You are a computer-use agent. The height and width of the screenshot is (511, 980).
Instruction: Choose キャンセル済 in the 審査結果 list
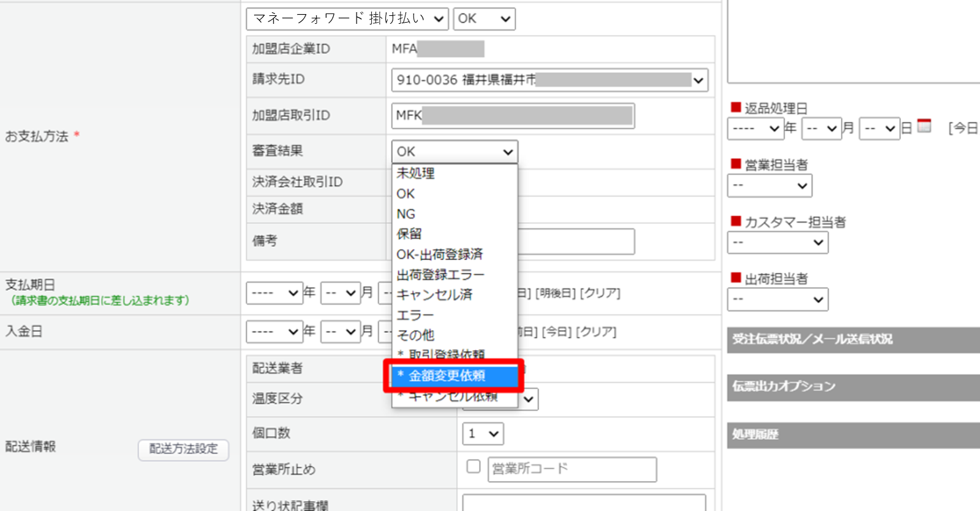click(454, 294)
